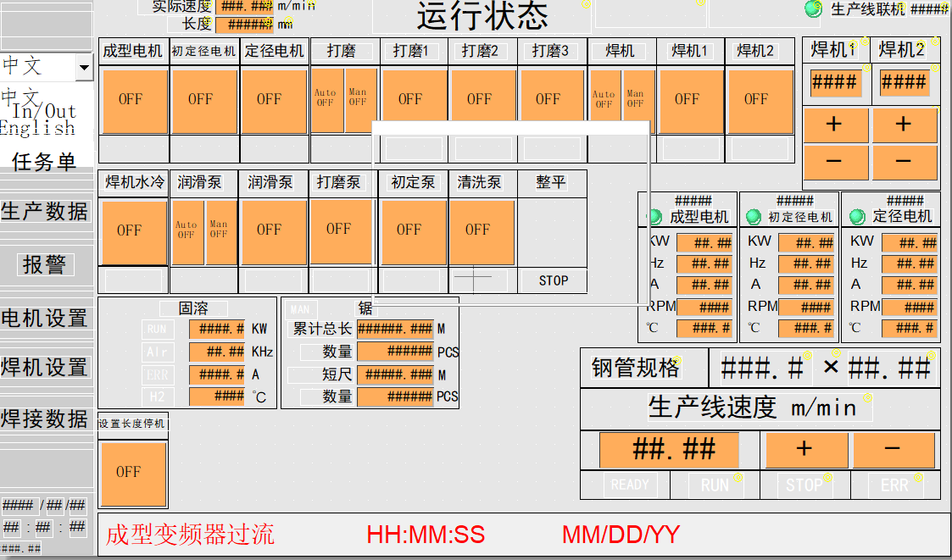
Task: Click the green 生产线联机 indicator lamp
Action: click(813, 9)
